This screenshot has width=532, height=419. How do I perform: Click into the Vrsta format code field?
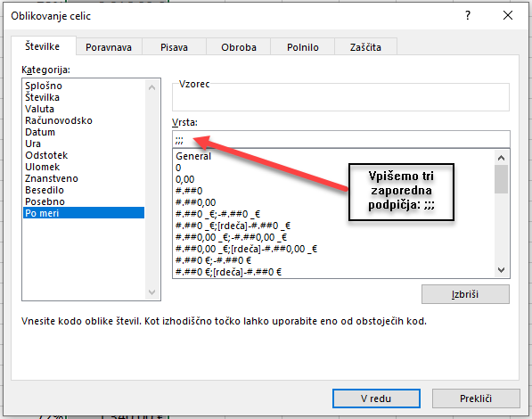(x=341, y=139)
